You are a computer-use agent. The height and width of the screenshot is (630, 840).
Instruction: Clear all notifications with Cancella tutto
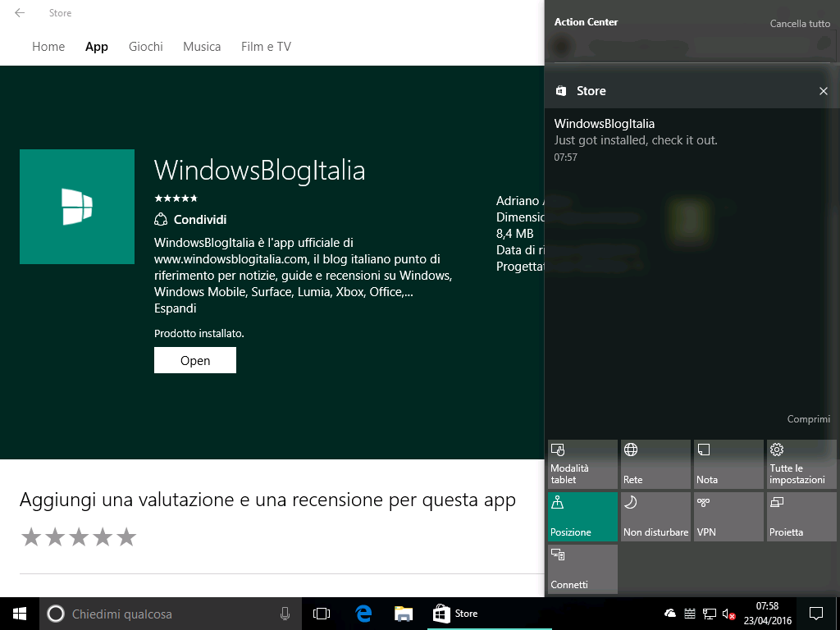coord(800,24)
